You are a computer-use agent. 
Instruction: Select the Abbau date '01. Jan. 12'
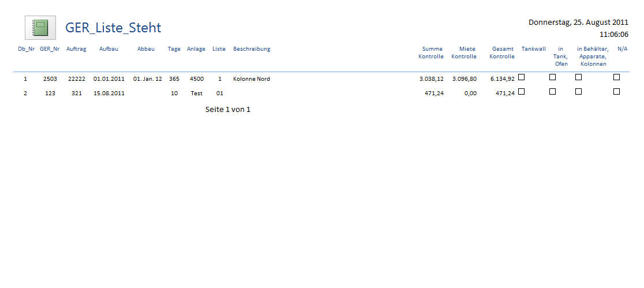pos(147,79)
